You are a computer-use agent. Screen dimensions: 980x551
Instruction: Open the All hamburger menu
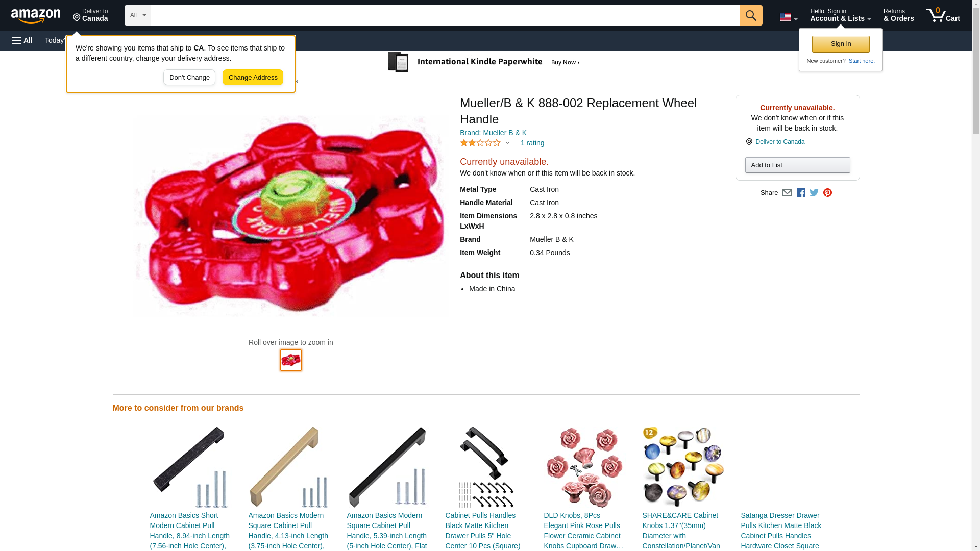point(22,40)
